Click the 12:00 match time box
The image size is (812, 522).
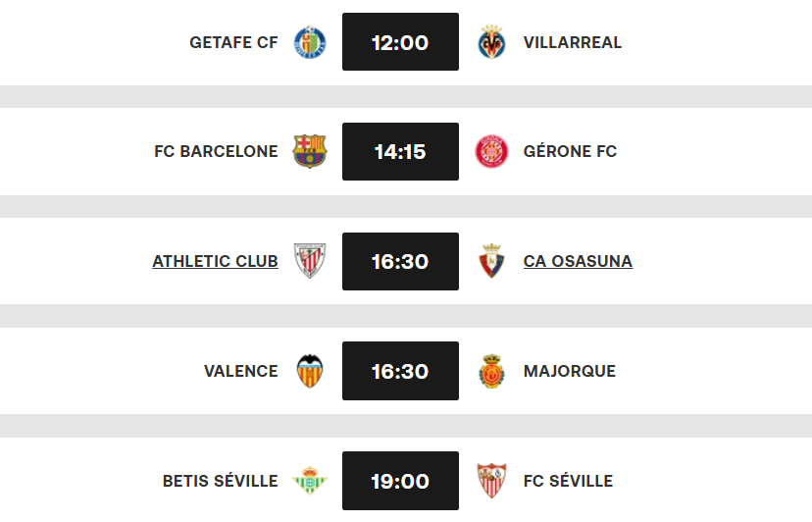(400, 42)
